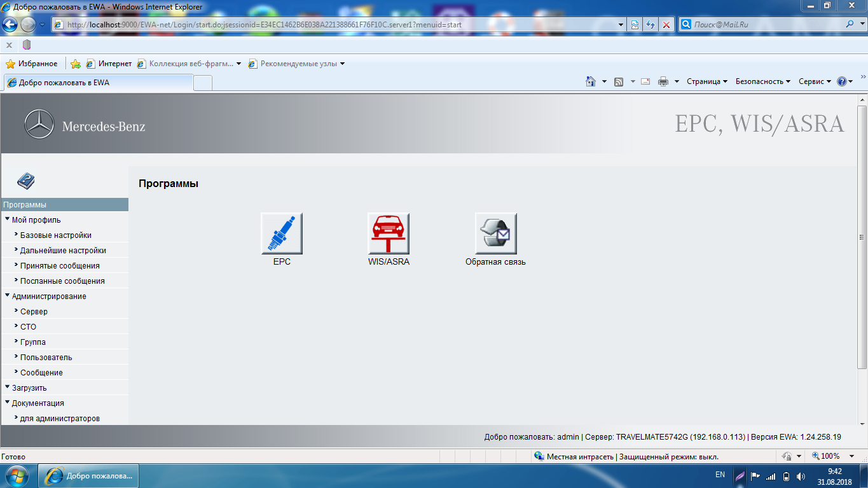The image size is (868, 488).
Task: Open the Рекомендуемые узлы favorites item
Action: click(x=297, y=64)
